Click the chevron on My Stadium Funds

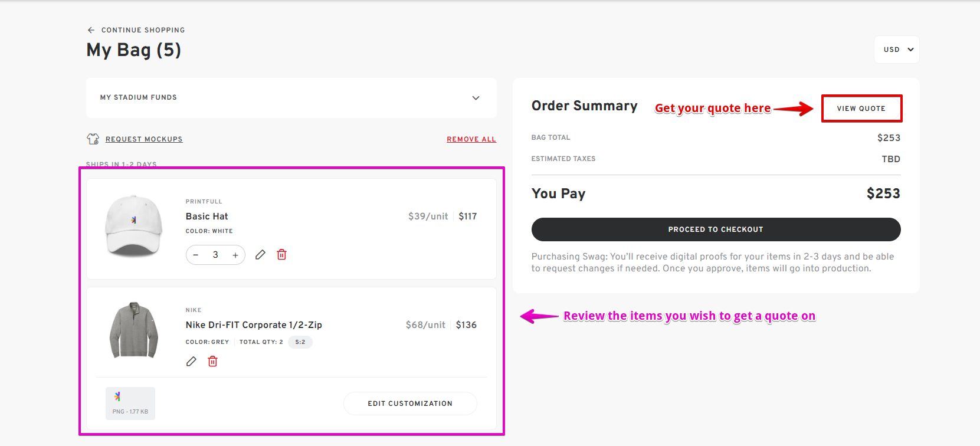coord(476,98)
